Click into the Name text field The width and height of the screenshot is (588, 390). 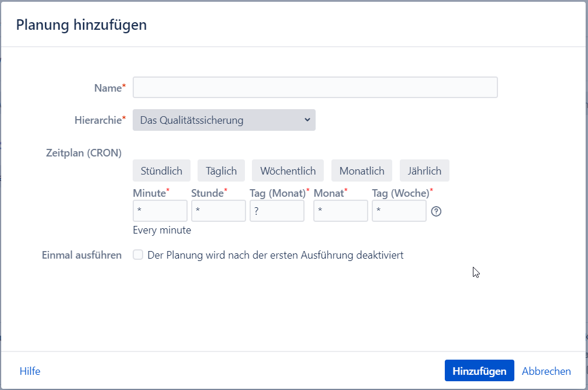click(315, 88)
